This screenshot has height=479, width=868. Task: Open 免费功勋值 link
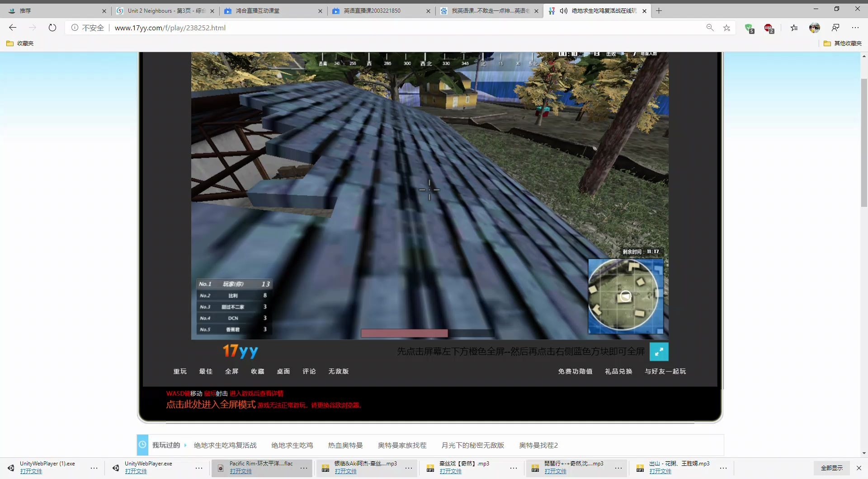575,371
